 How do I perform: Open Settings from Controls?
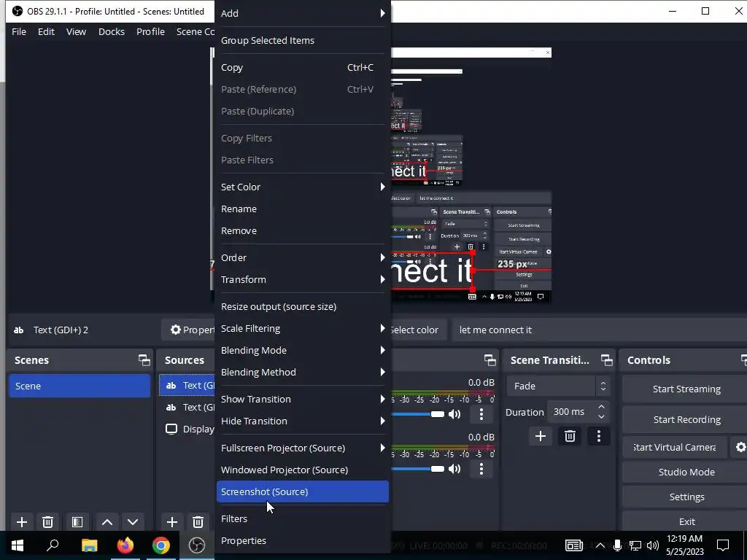(686, 497)
